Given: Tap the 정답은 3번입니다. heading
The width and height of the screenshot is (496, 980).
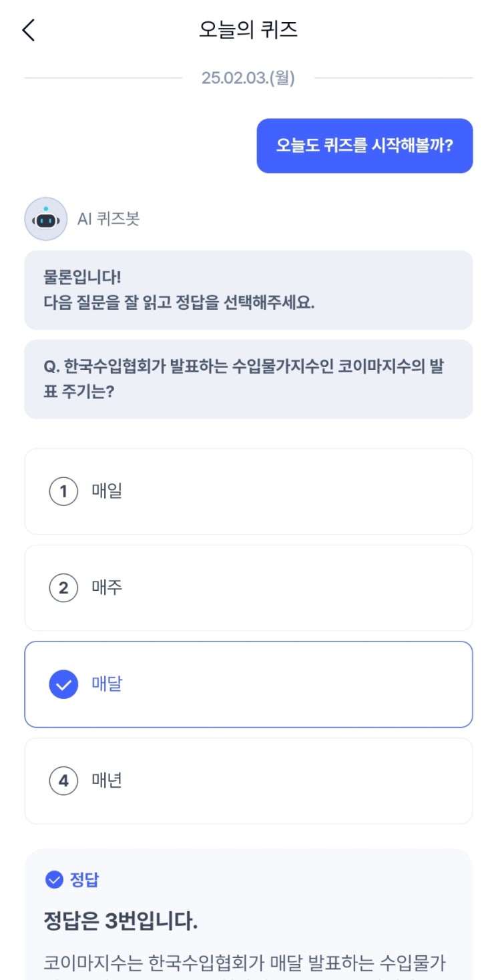Looking at the screenshot, I should tap(121, 922).
